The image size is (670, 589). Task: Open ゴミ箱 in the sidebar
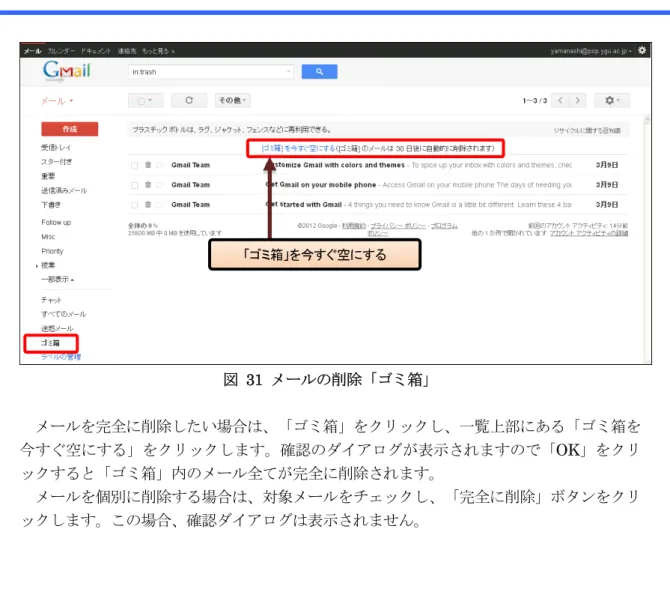pos(50,343)
